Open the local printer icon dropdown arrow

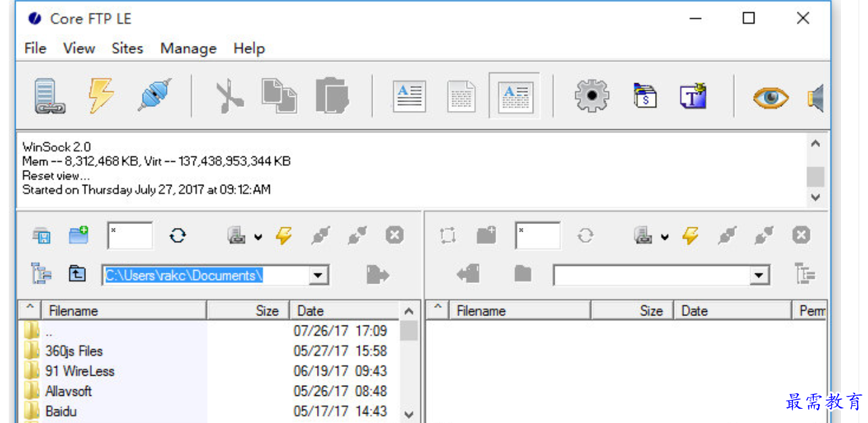coord(258,237)
